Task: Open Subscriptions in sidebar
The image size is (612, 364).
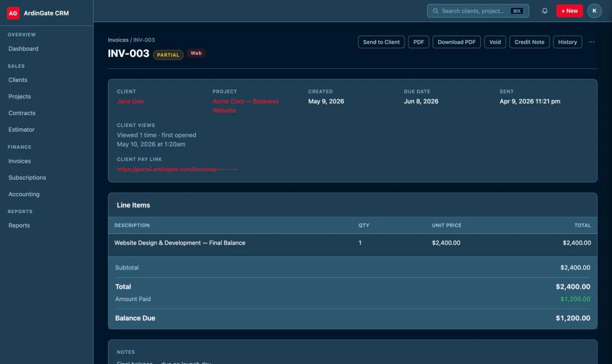Action: [x=27, y=177]
